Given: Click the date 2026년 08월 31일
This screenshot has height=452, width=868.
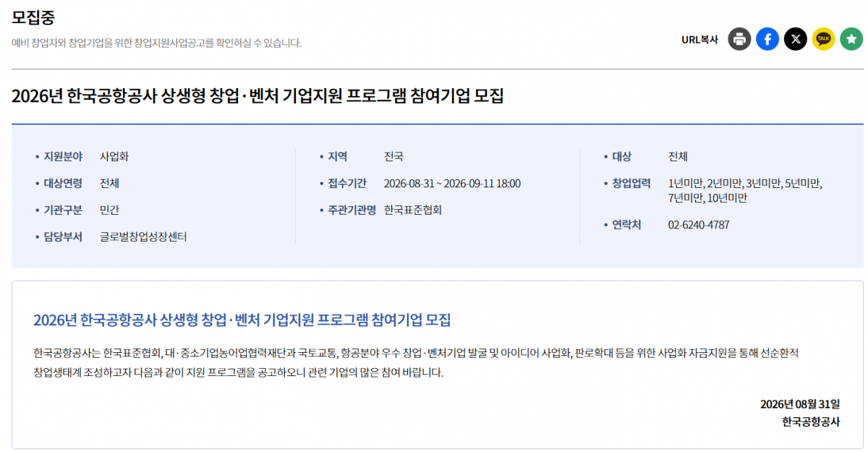Looking at the screenshot, I should click(800, 404).
